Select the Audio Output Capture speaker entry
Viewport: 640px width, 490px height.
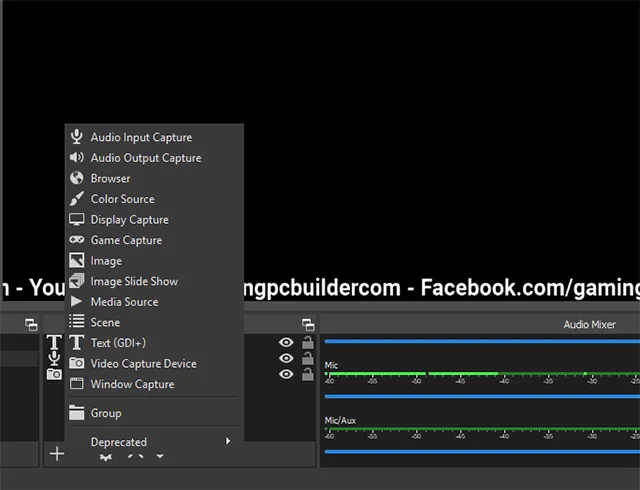154,158
